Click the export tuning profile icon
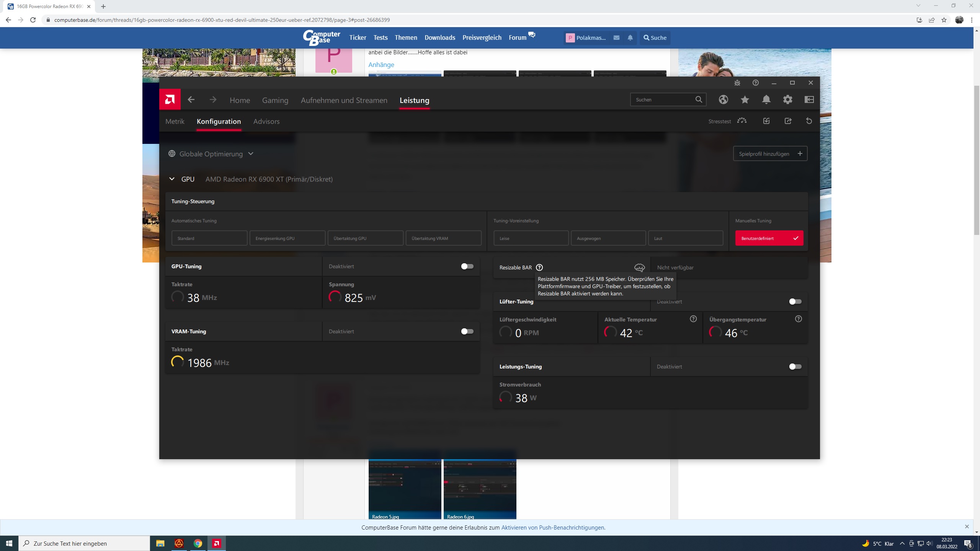 788,121
